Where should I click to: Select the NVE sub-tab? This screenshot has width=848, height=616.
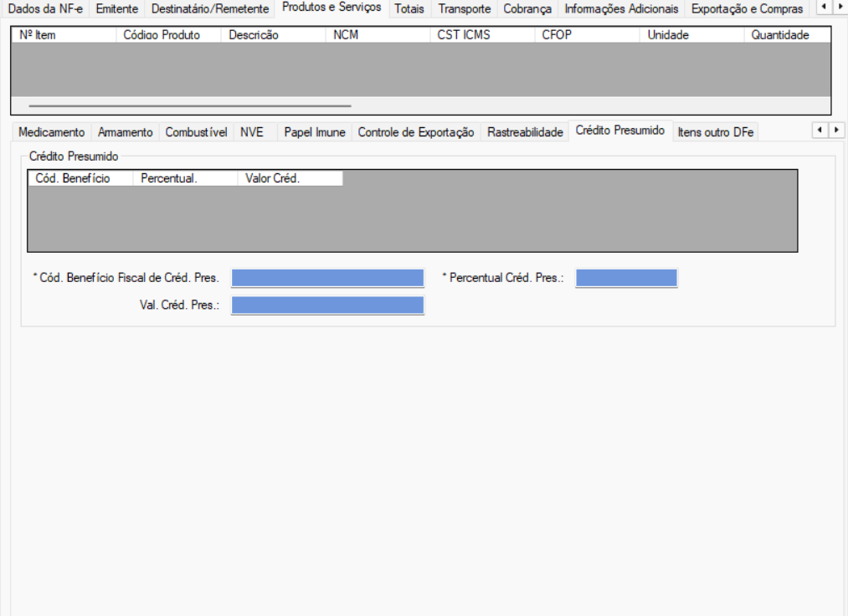click(252, 132)
